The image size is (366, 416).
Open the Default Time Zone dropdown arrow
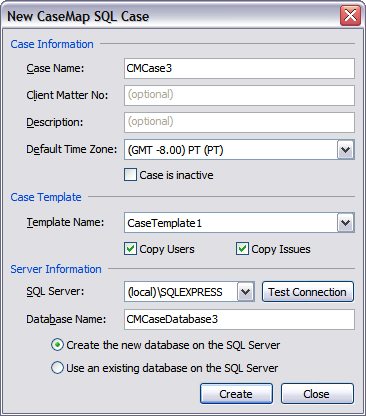pyautogui.click(x=345, y=150)
